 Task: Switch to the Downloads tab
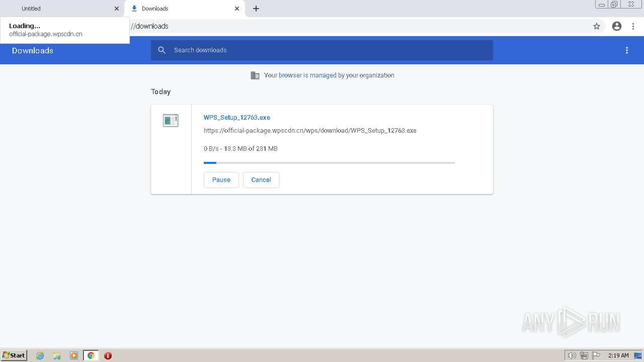pyautogui.click(x=185, y=9)
